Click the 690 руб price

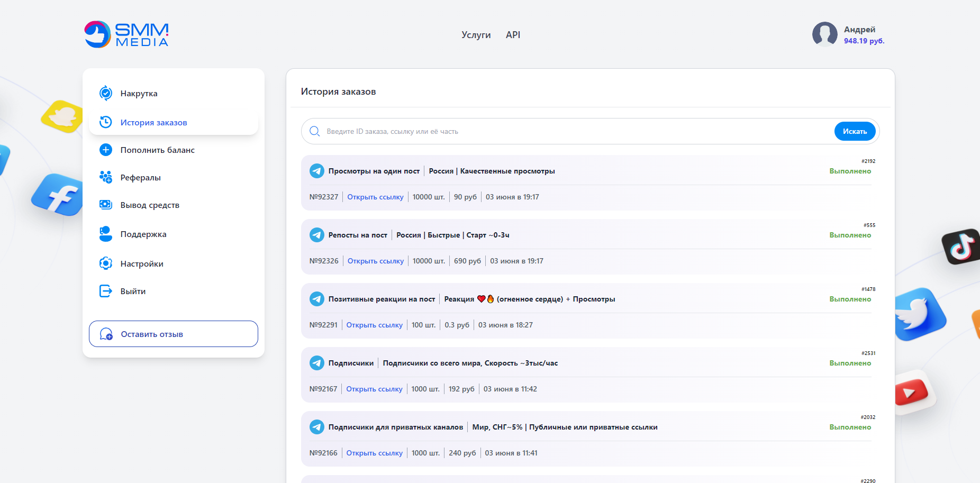click(467, 261)
